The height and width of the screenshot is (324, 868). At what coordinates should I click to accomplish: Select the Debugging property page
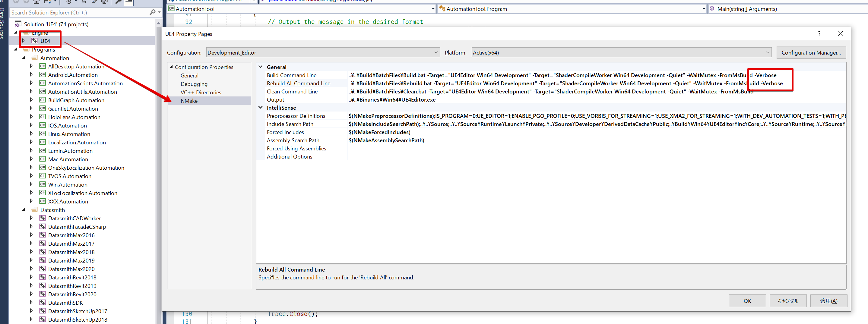[194, 84]
